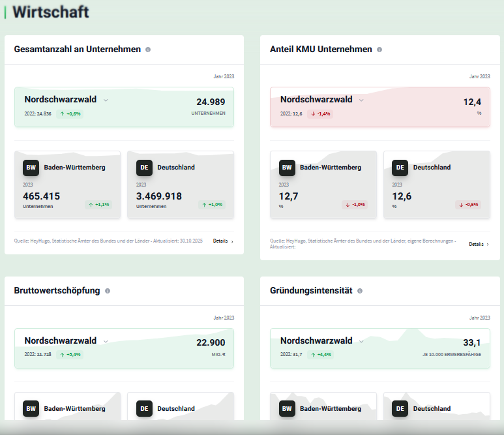
Task: Open Nordschwarzwald dropdown in Gründungsintensität card
Action: click(361, 342)
